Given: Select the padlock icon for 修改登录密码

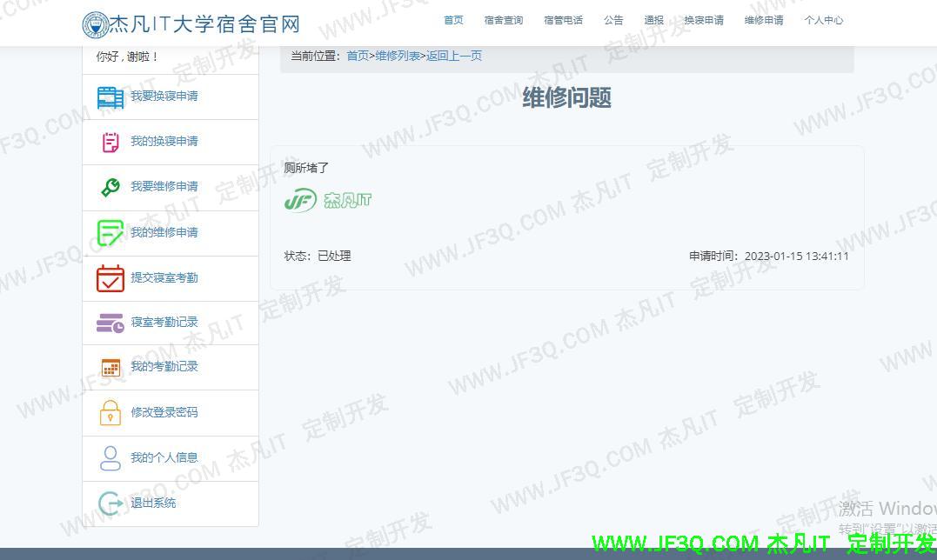Looking at the screenshot, I should click(109, 412).
